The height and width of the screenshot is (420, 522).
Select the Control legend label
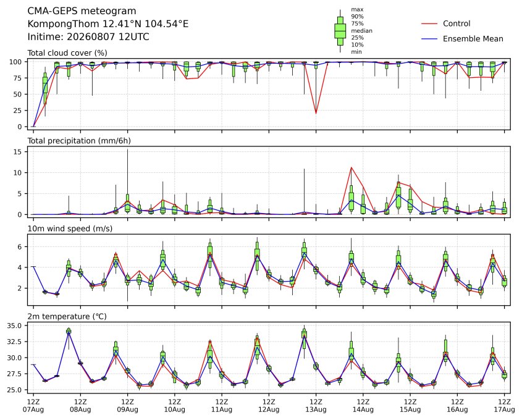[457, 23]
